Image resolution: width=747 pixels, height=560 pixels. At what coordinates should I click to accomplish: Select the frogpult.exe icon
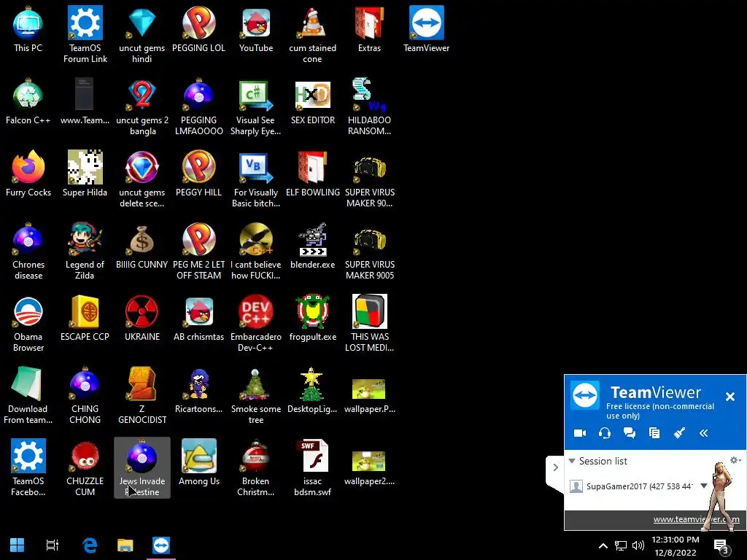coord(312,318)
